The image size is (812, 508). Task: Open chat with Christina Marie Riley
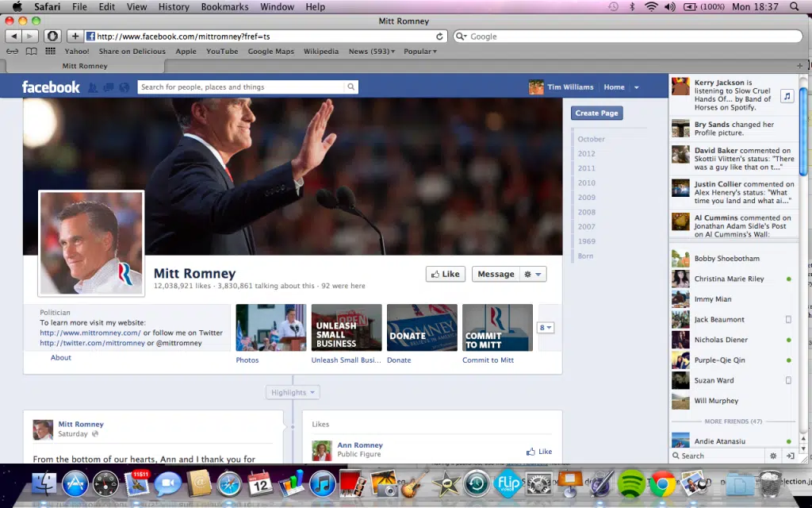tap(733, 279)
